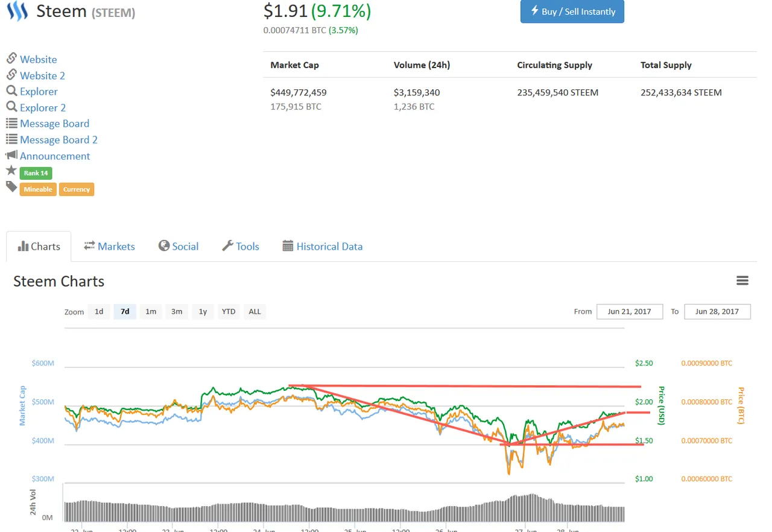Click the 0.00090000 BTC axis value
Viewport: 772px width, 532px height.
coord(707,363)
